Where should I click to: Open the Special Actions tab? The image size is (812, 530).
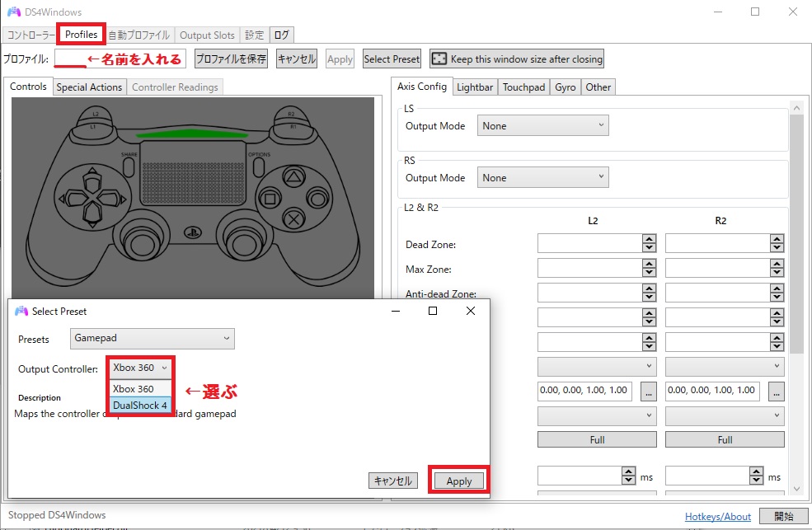[x=89, y=87]
